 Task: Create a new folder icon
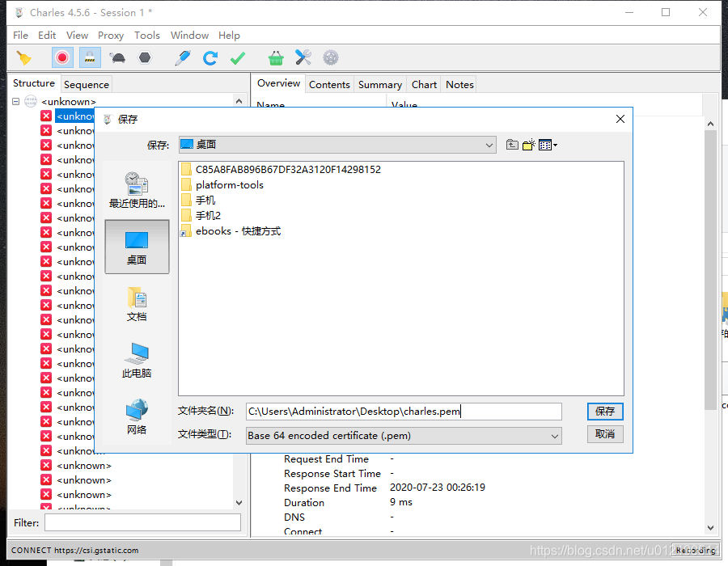click(x=529, y=145)
